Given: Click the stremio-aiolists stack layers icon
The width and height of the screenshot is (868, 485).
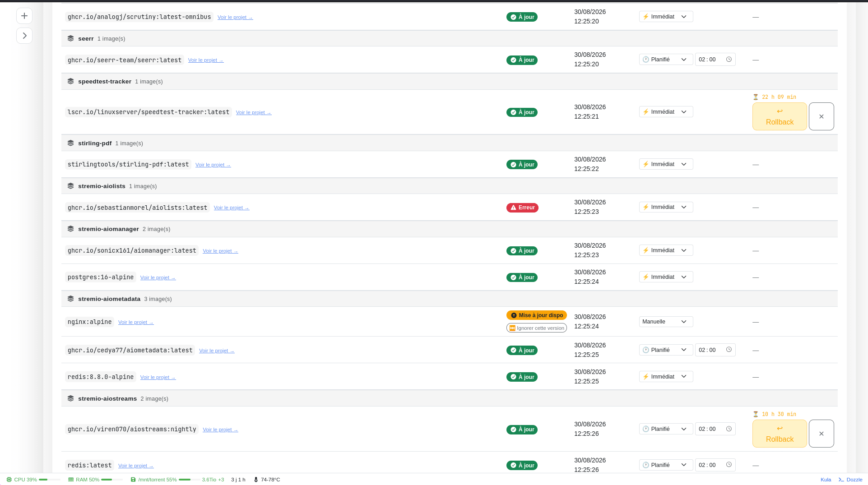Looking at the screenshot, I should coord(70,186).
